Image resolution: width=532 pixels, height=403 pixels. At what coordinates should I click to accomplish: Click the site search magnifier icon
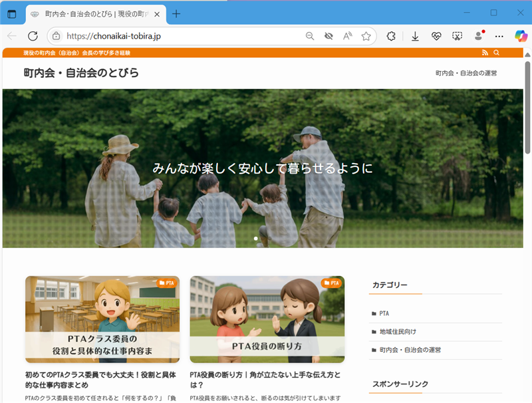coord(496,53)
